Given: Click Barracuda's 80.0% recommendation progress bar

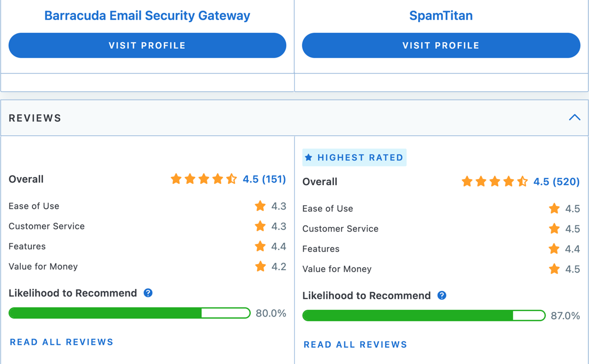Looking at the screenshot, I should pyautogui.click(x=129, y=313).
